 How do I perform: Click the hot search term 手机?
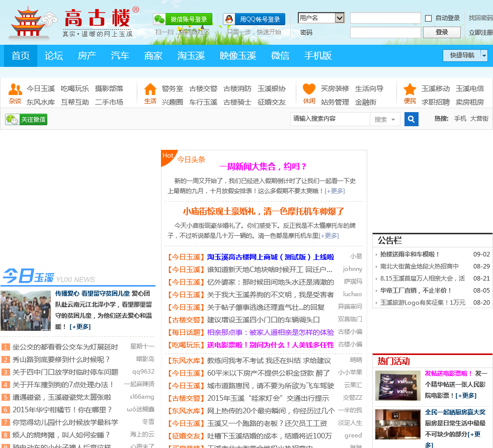(460, 119)
